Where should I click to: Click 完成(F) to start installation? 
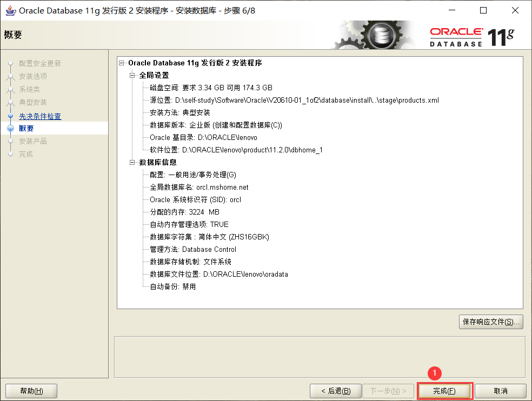click(x=444, y=391)
